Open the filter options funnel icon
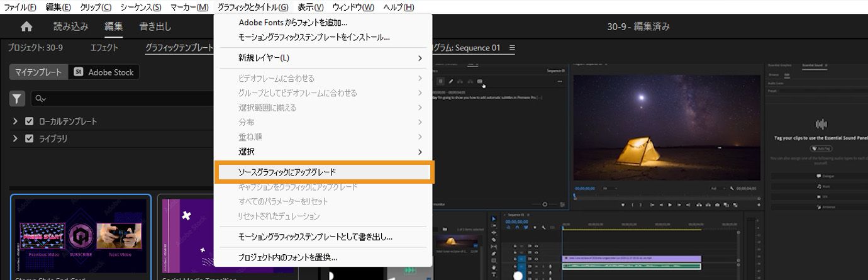868x280 pixels. pyautogui.click(x=17, y=98)
